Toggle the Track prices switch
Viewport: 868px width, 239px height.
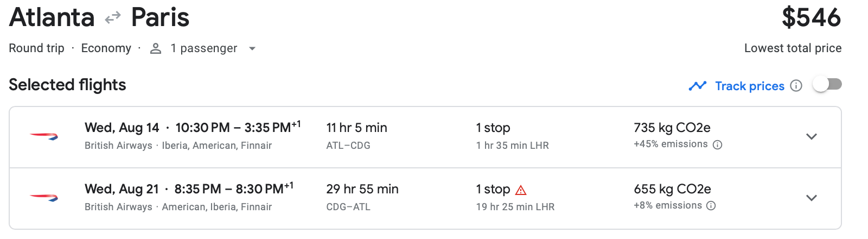(827, 84)
